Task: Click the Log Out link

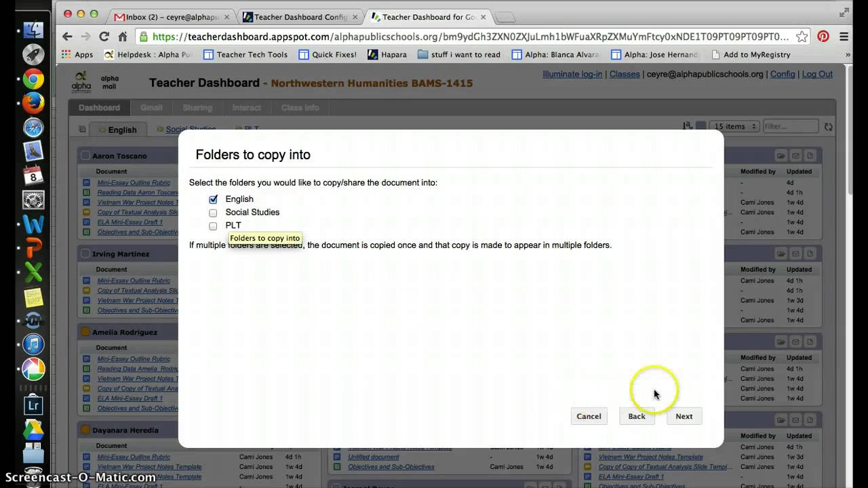Action: tap(817, 75)
